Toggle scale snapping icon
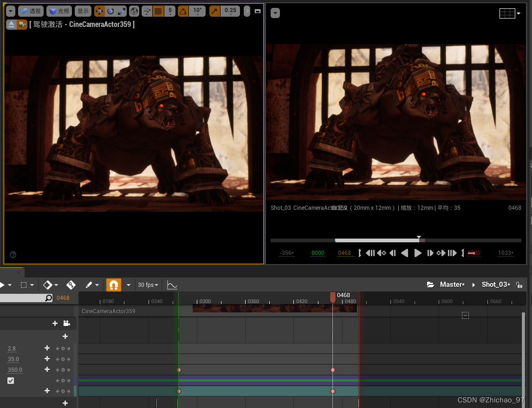This screenshot has height=408, width=532. (x=214, y=11)
